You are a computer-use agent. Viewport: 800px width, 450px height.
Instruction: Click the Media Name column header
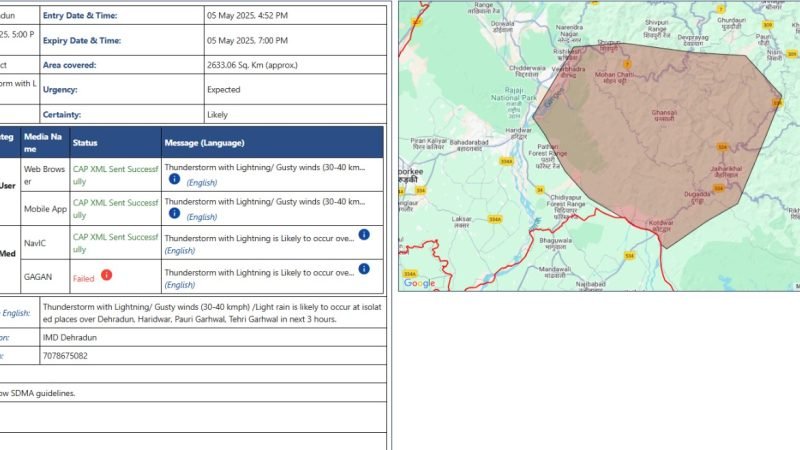pos(43,143)
